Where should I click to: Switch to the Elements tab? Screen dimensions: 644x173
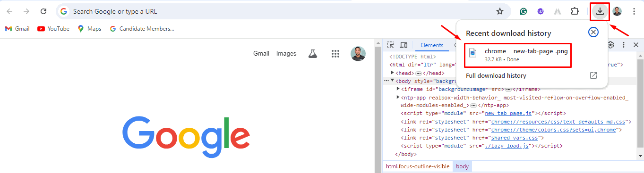point(432,45)
